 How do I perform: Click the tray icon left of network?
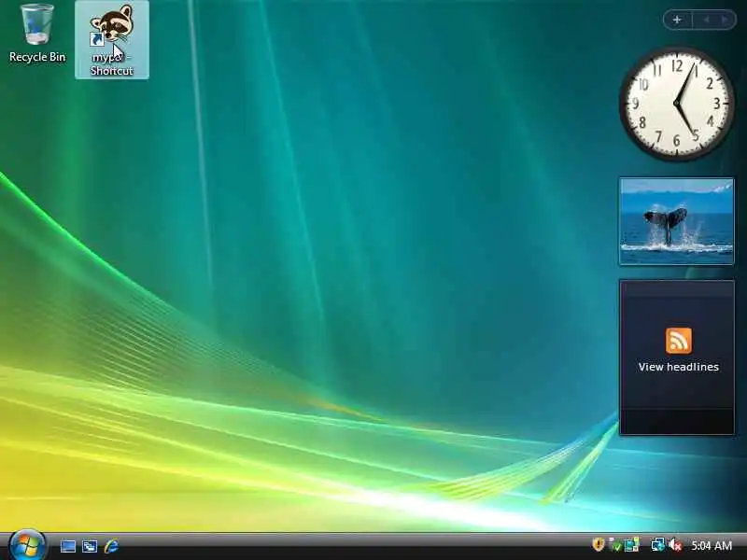(x=632, y=545)
